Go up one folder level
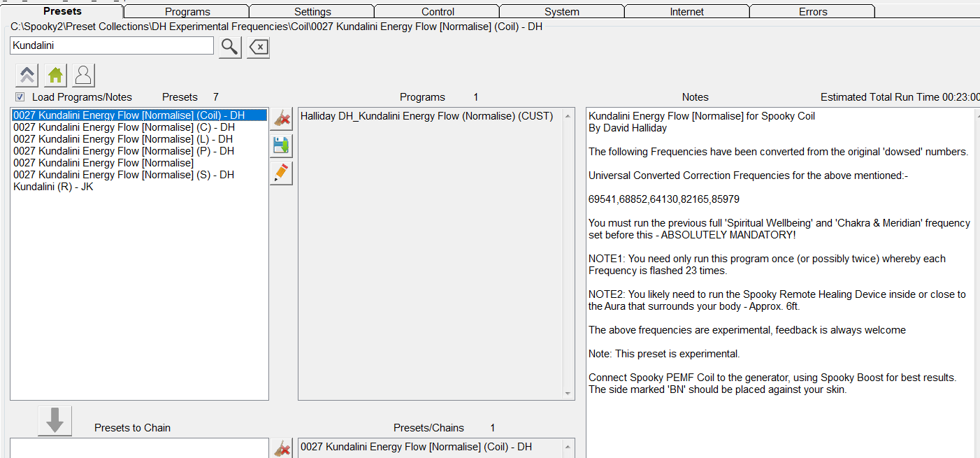 point(27,75)
